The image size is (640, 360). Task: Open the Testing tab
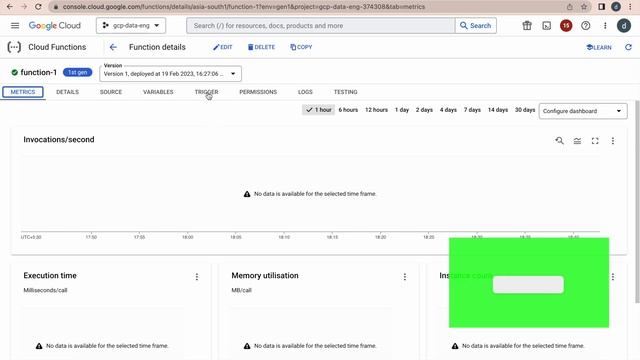point(345,92)
